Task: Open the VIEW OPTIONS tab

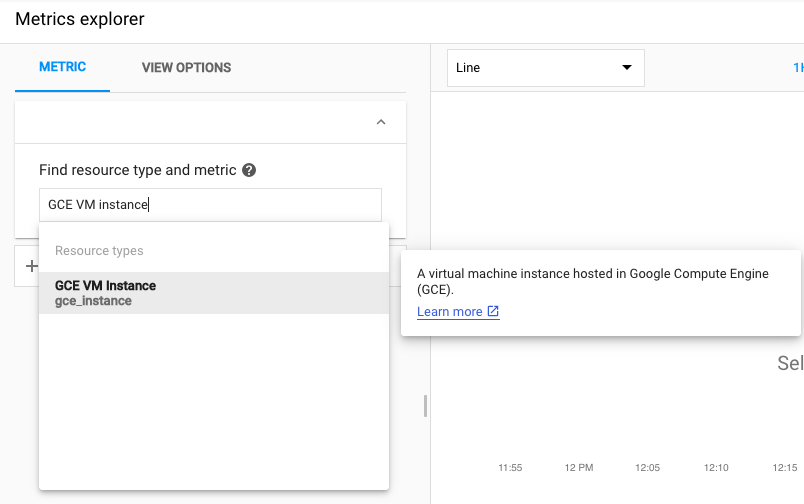Action: [186, 68]
